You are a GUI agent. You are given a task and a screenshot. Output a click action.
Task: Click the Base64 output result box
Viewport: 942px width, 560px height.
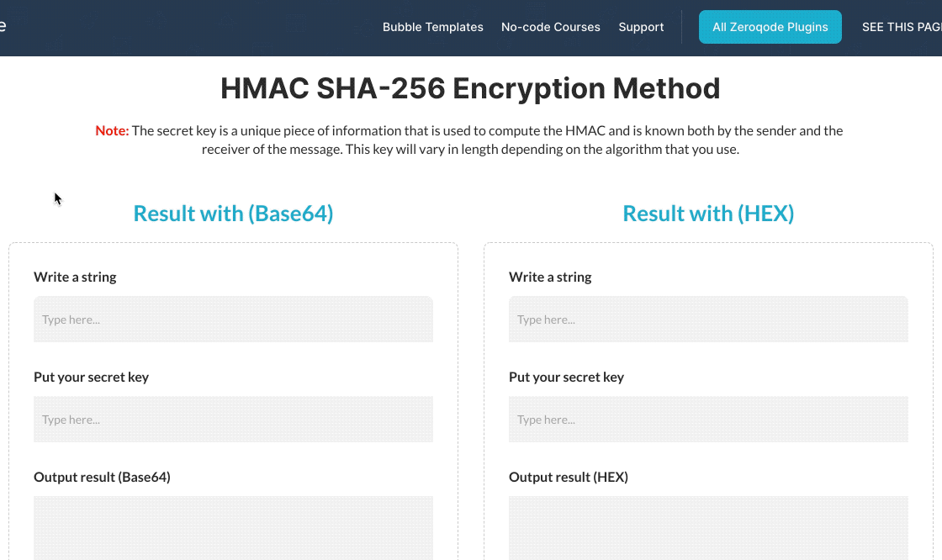(233, 527)
